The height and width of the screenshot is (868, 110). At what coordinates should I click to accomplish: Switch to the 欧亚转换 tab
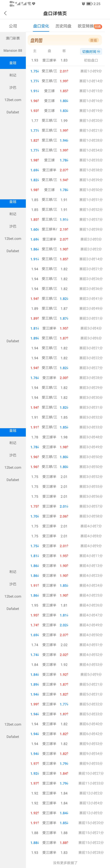(x=86, y=26)
